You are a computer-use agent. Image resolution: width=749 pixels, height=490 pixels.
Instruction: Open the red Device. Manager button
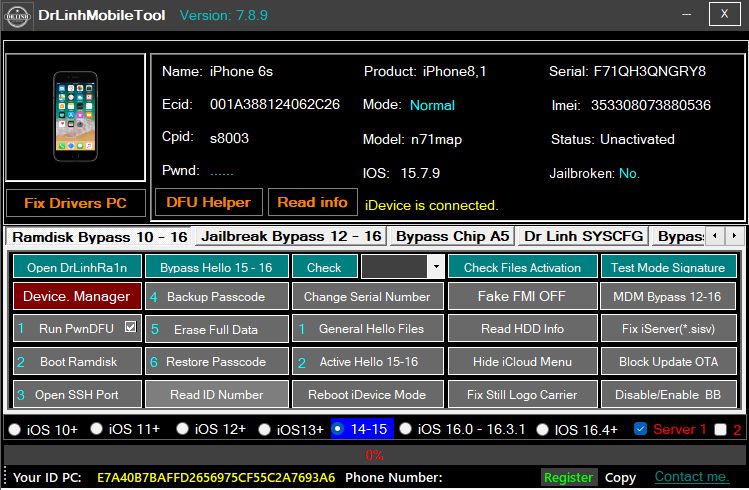pyautogui.click(x=77, y=296)
